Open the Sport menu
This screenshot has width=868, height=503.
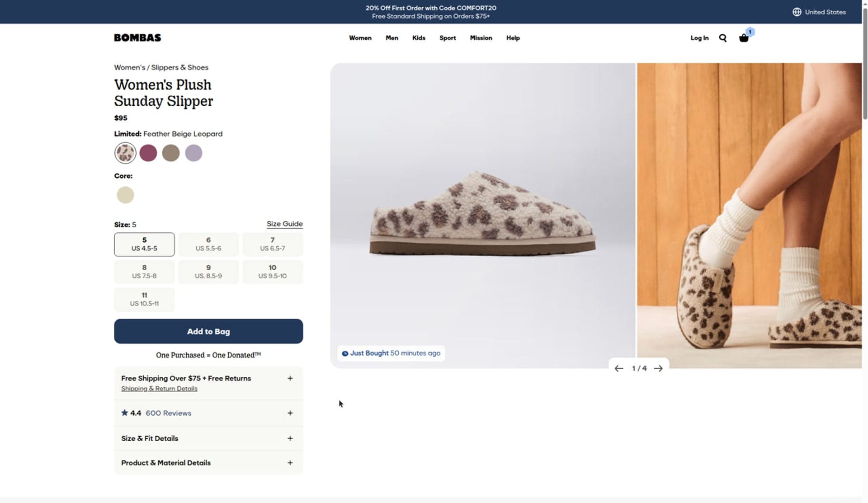click(448, 38)
